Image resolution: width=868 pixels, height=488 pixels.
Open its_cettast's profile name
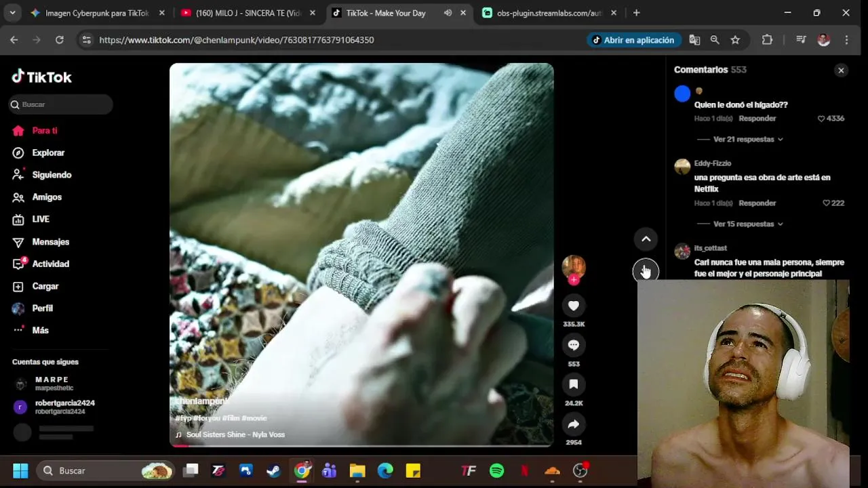click(711, 248)
